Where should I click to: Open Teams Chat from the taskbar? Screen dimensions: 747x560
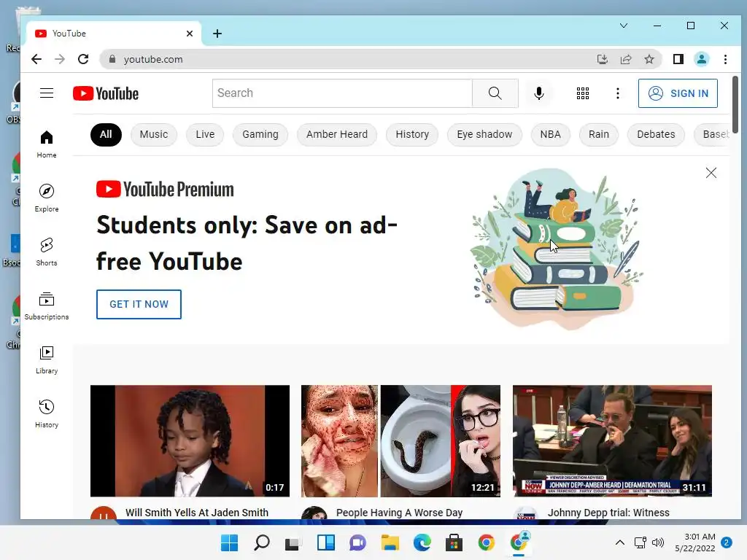[357, 542]
